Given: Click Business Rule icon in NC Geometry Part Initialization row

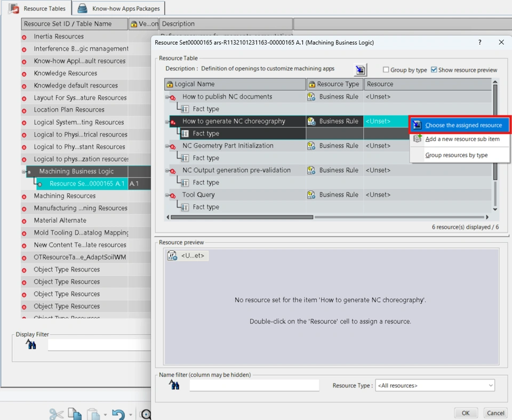Looking at the screenshot, I should click(x=311, y=146).
